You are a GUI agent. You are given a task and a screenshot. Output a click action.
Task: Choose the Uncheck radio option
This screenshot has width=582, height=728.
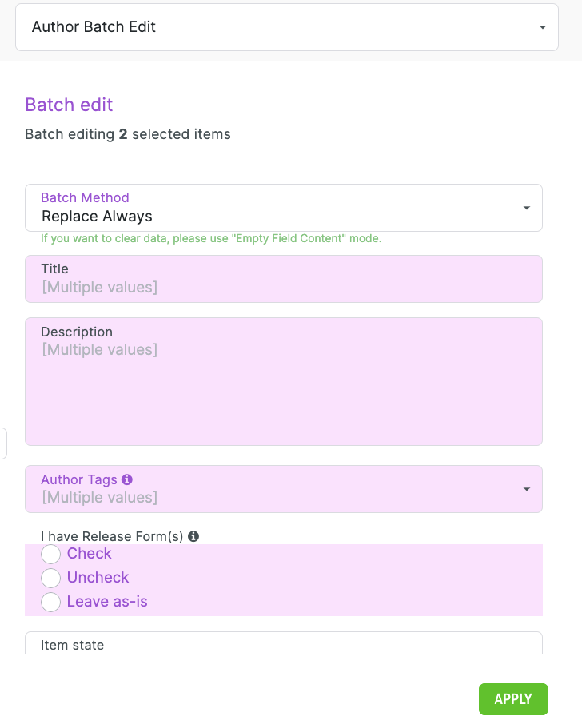pos(51,578)
